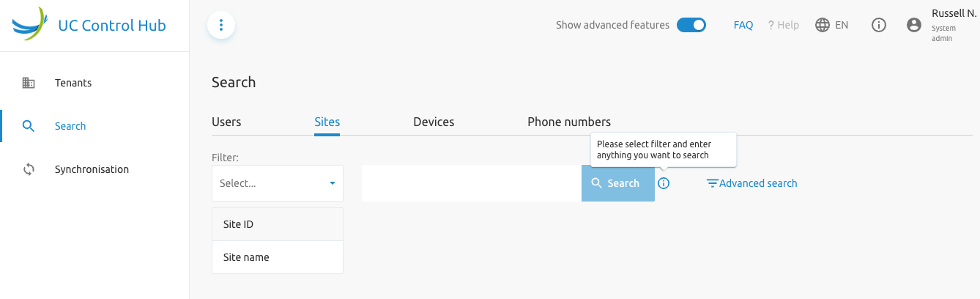The image size is (980, 299).
Task: Switch to the Phone numbers tab
Action: (569, 122)
